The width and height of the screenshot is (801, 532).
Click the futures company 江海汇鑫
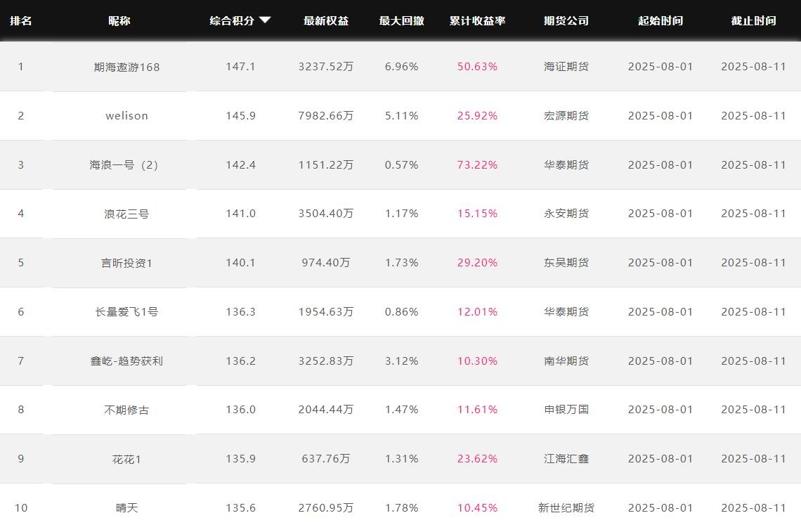[x=566, y=458]
